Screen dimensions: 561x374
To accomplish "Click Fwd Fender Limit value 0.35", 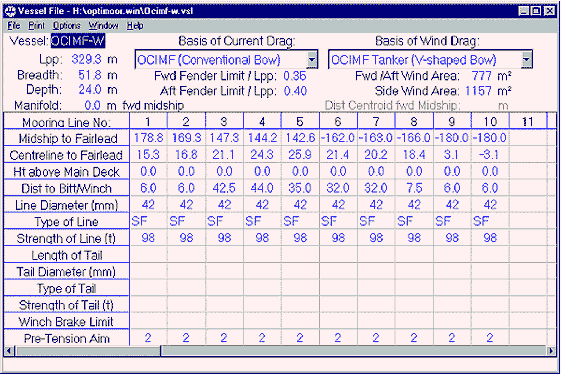I will pos(295,76).
